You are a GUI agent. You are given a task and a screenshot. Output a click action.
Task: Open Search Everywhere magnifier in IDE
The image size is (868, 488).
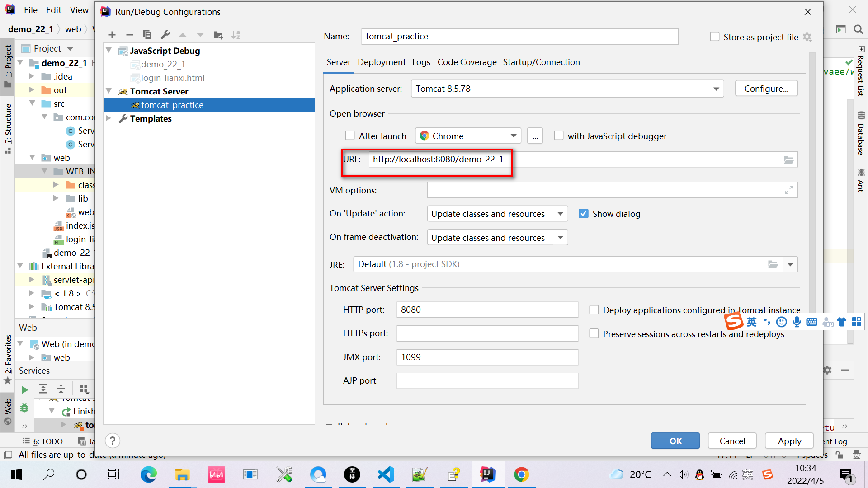click(x=858, y=29)
